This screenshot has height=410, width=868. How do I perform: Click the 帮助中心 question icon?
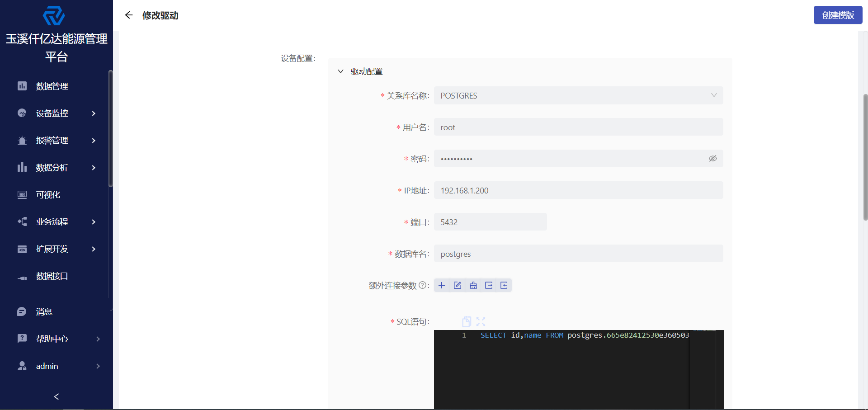pyautogui.click(x=22, y=339)
